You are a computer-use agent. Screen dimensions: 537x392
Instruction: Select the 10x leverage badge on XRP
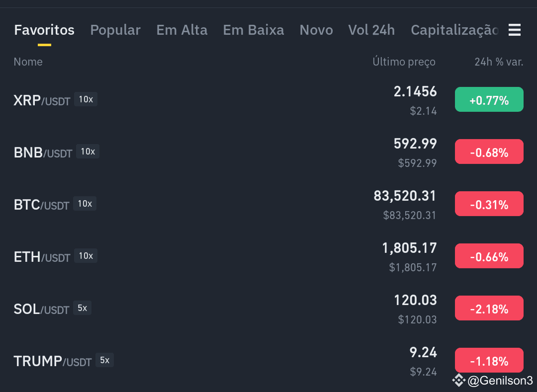pyautogui.click(x=86, y=99)
